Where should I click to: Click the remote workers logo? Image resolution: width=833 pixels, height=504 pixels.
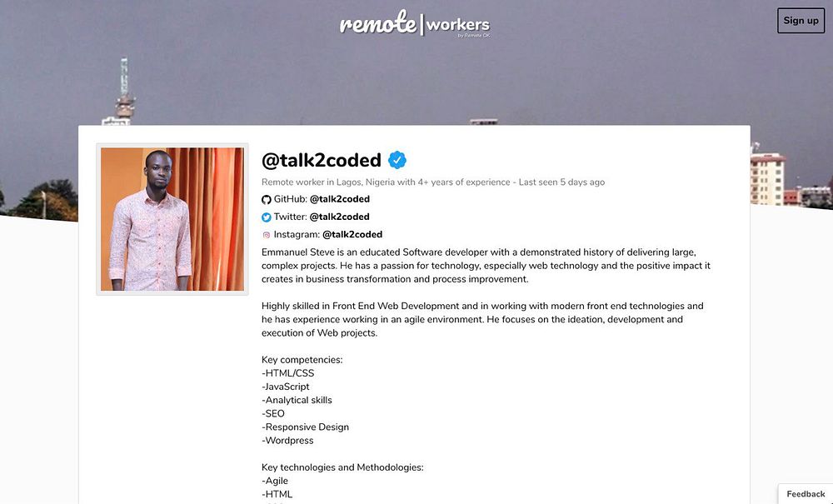coord(414,23)
